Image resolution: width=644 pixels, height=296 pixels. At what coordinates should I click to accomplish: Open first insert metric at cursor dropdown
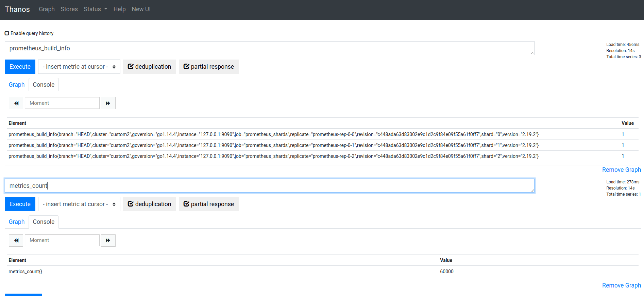point(79,67)
